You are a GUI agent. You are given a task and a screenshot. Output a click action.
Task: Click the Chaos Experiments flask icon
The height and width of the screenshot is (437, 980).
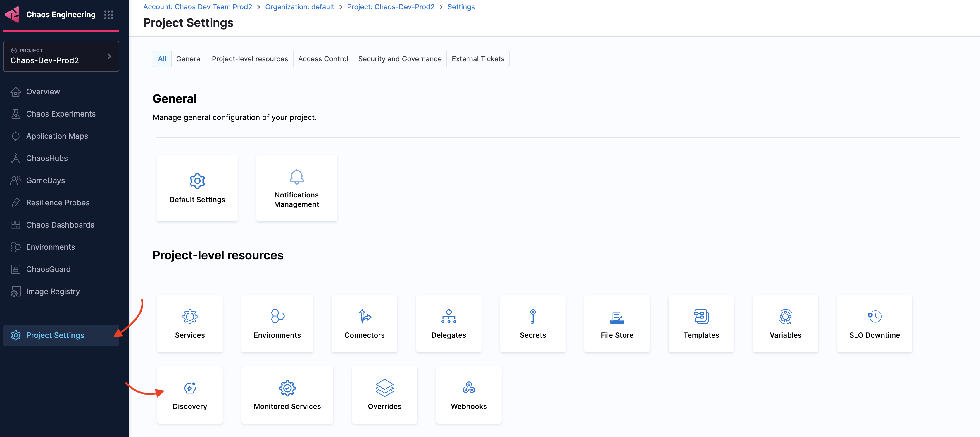[x=15, y=114]
